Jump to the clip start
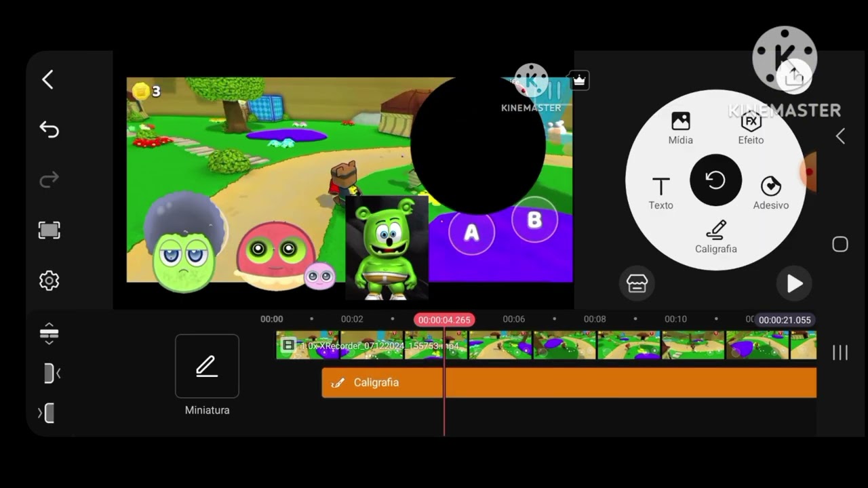 click(52, 373)
